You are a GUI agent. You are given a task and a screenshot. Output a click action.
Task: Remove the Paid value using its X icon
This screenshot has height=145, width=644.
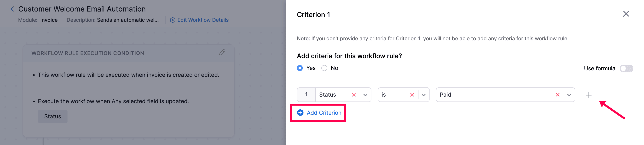(558, 95)
